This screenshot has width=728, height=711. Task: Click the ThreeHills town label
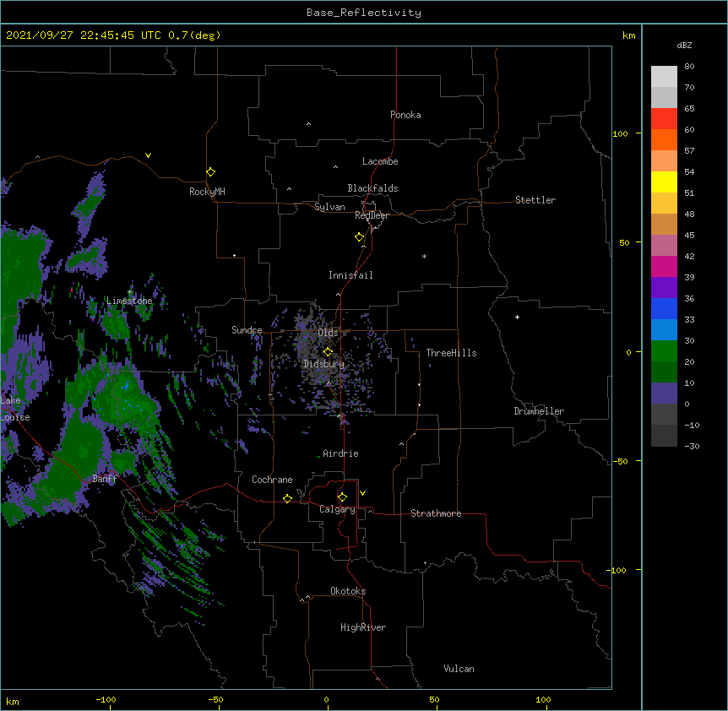click(451, 353)
